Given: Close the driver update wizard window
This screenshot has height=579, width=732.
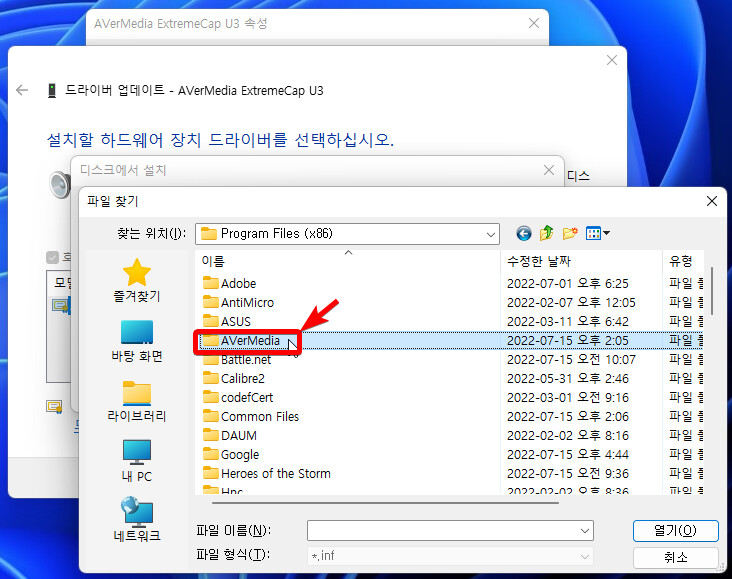Looking at the screenshot, I should tap(612, 60).
